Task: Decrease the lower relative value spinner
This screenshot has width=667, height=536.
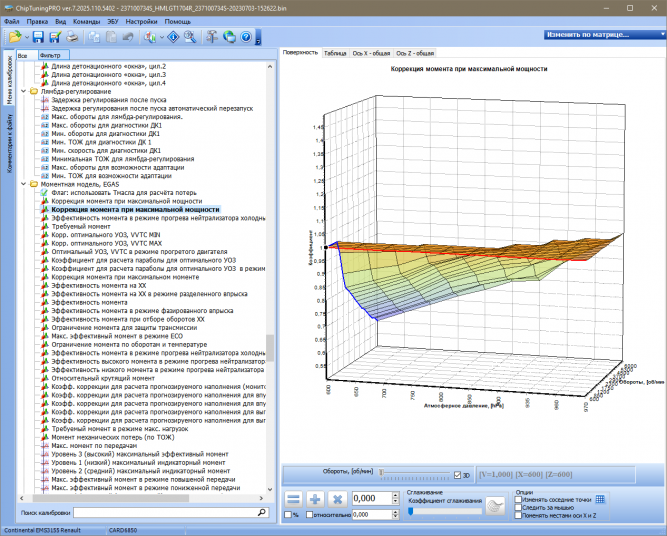Action: [x=396, y=517]
